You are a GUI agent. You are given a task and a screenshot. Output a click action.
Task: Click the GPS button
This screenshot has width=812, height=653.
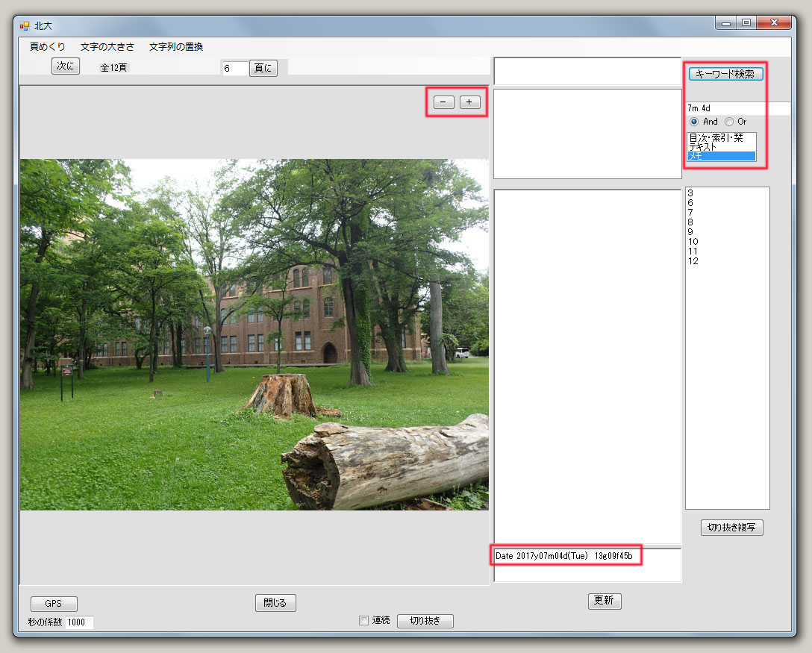54,604
